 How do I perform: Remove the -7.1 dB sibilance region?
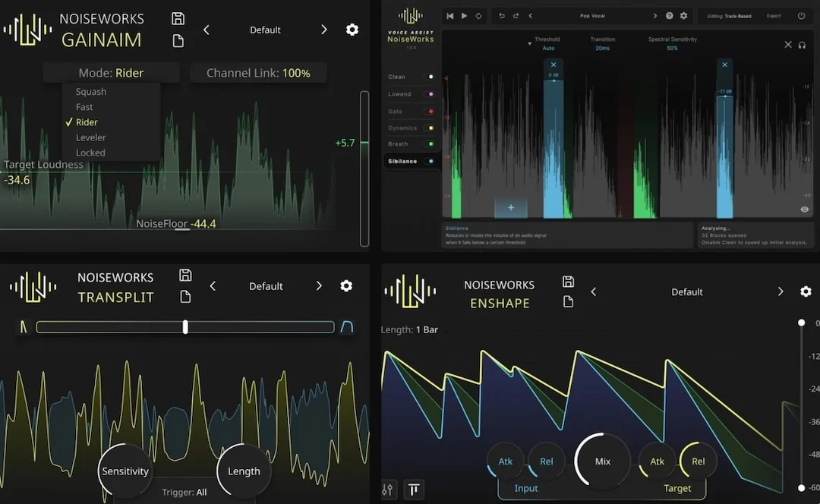(724, 65)
